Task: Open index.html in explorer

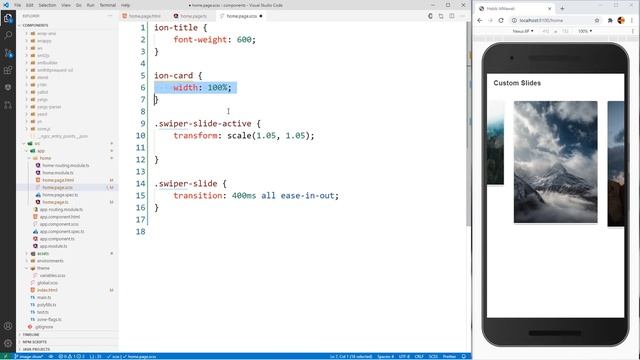Action: (47, 290)
